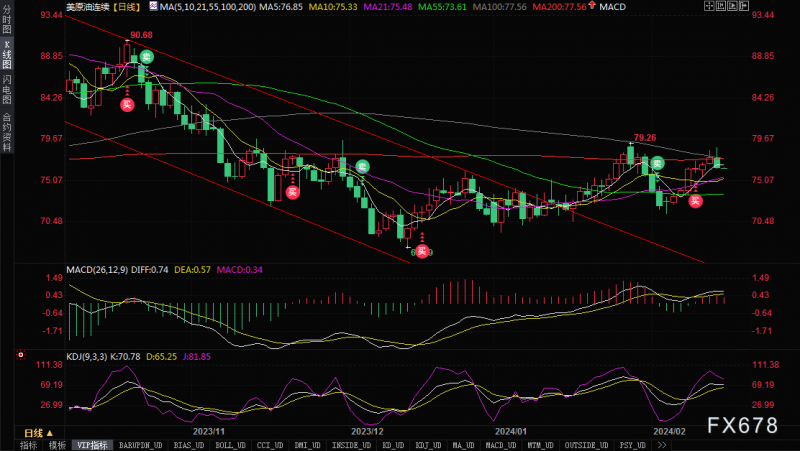Click the replay play icon at top right

(733, 6)
